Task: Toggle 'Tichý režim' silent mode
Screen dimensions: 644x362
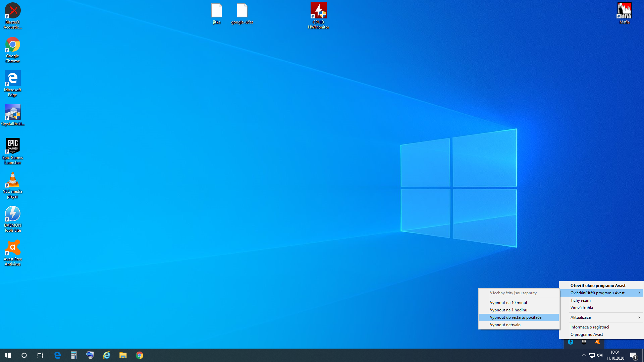Action: [581, 300]
